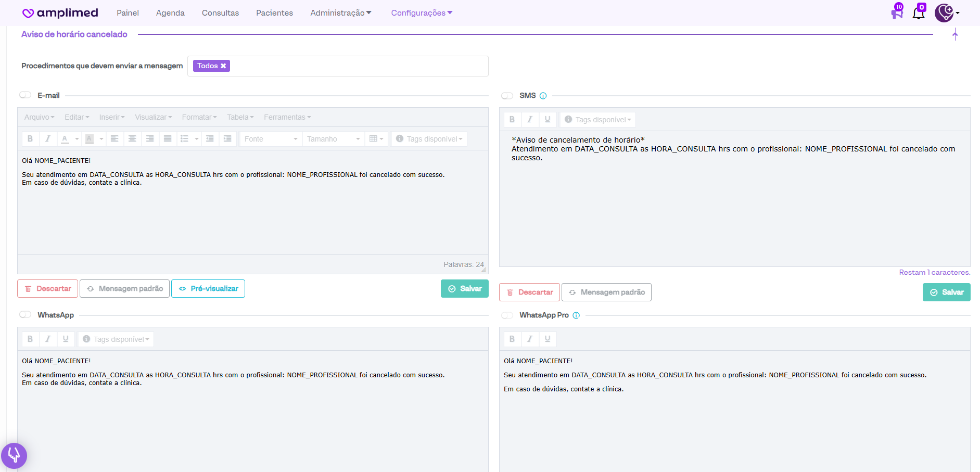Save the SMS message with Salvar
This screenshot has width=980, height=472.
[x=946, y=292]
